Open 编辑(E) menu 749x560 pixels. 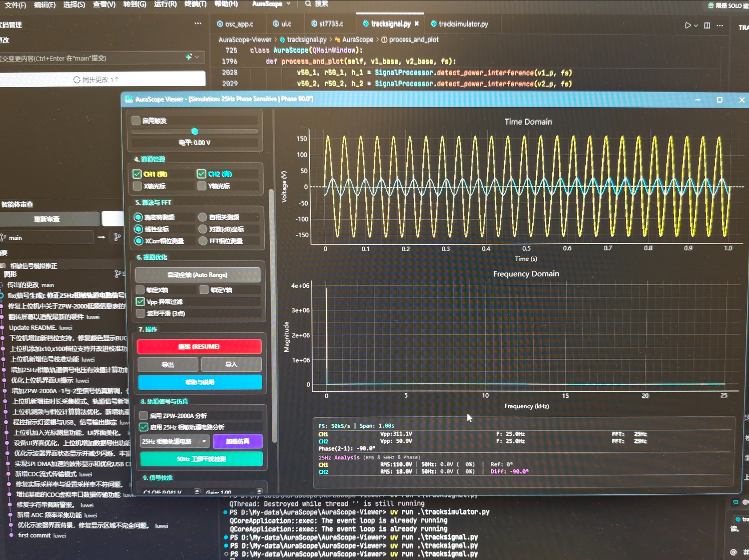[x=45, y=5]
